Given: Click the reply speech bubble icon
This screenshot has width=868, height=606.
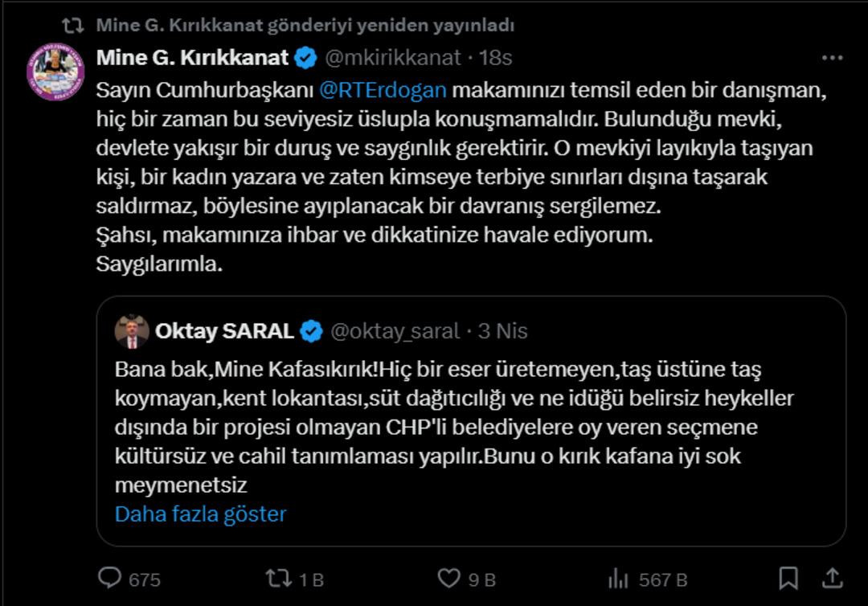Looking at the screenshot, I should (x=110, y=577).
